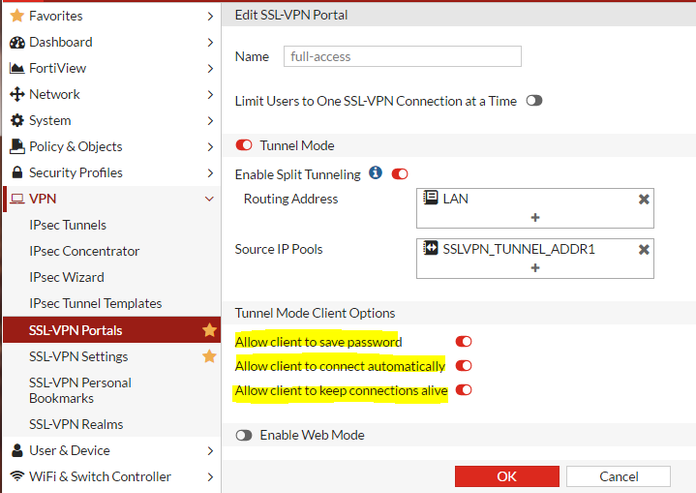
Task: Expand Security Profiles chevron
Action: [x=210, y=173]
